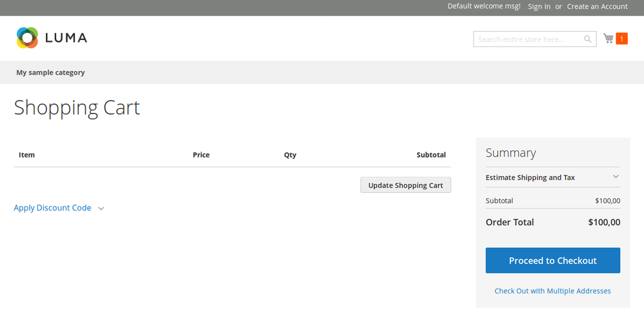Image resolution: width=644 pixels, height=331 pixels.
Task: Open My sample category menu
Action: 50,72
